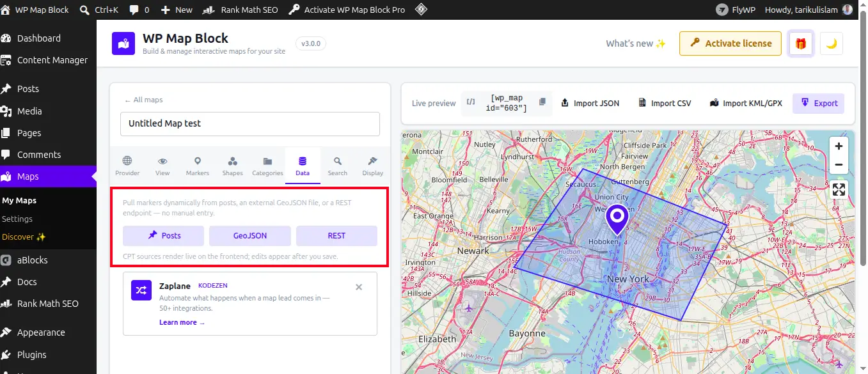Open Rank Math SEO sidebar item

click(x=48, y=304)
